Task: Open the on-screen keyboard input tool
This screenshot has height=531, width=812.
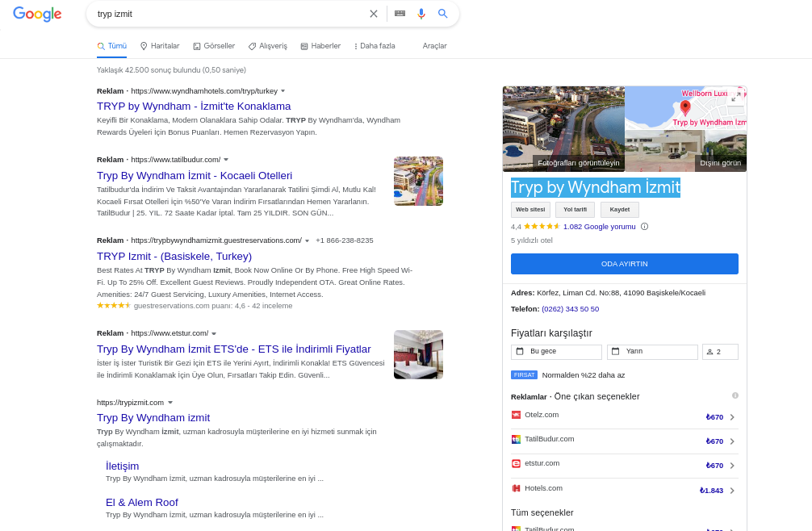Action: click(x=400, y=14)
